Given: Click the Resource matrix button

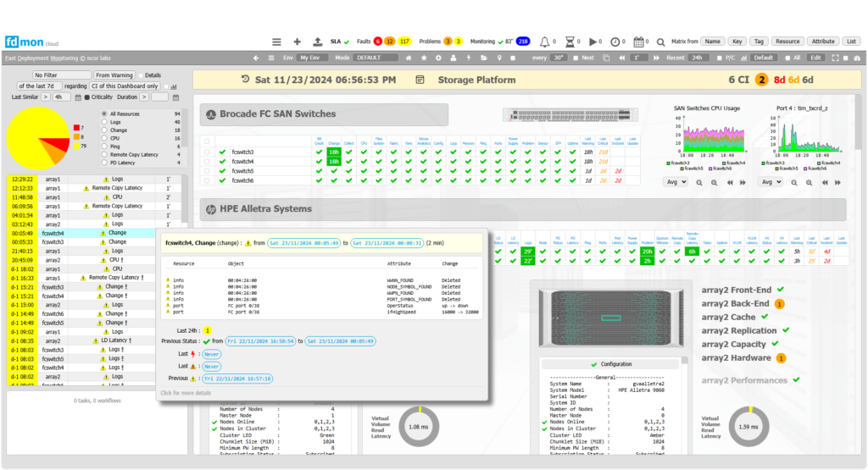Looking at the screenshot, I should pos(787,41).
